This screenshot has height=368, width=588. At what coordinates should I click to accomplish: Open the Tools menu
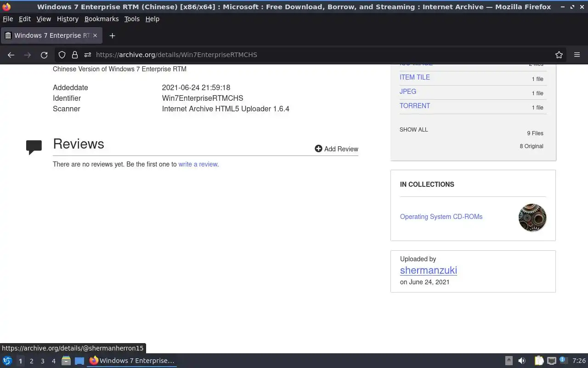132,19
